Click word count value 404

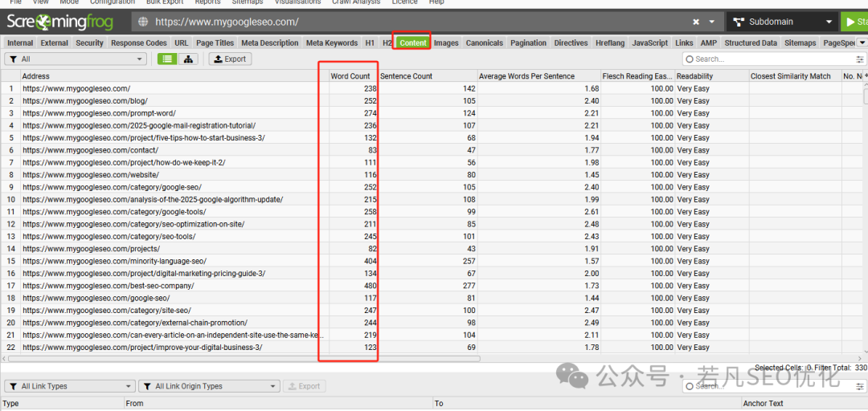(370, 261)
